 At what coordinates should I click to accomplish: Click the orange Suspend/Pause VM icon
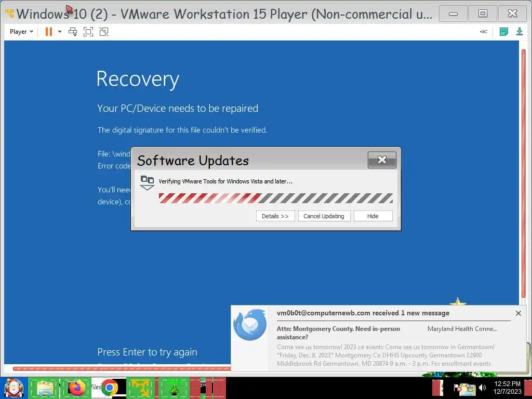49,32
